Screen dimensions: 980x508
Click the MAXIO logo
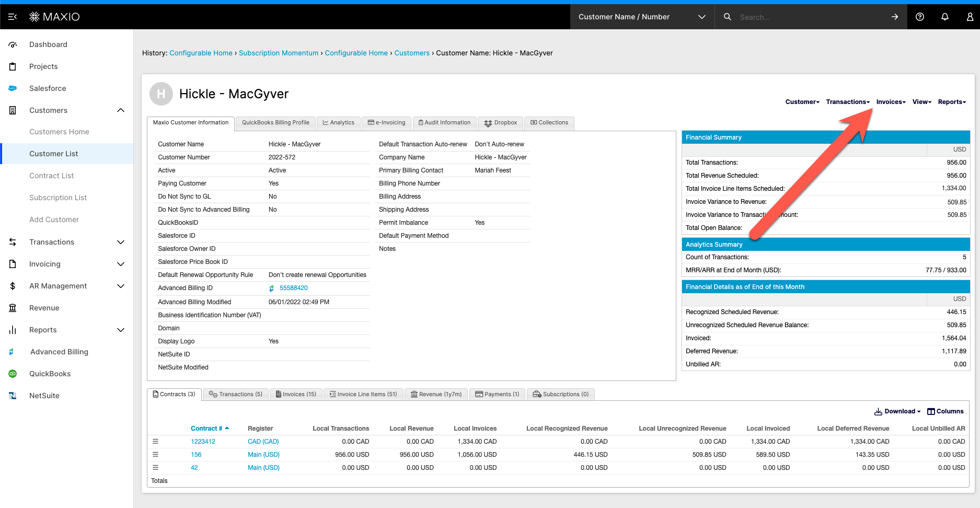54,17
